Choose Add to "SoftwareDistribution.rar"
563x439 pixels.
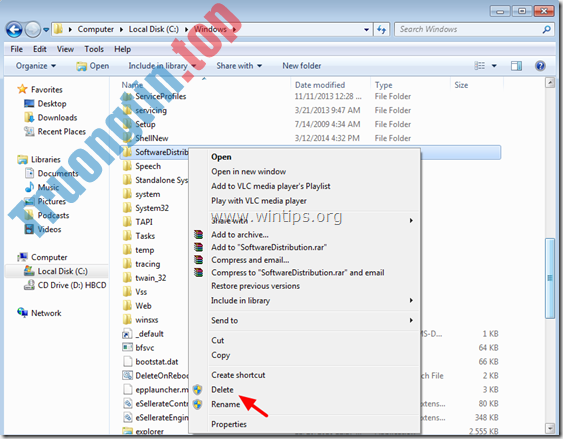pyautogui.click(x=269, y=247)
